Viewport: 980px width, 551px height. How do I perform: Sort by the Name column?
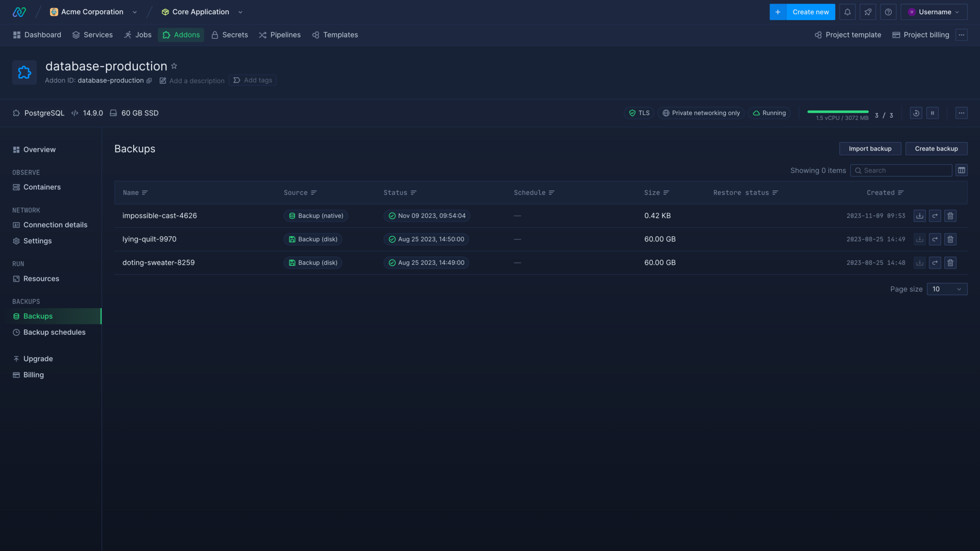(135, 193)
